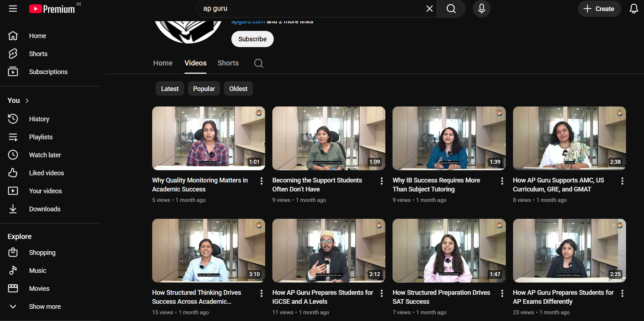Open title 'How Structured Preparation Drives SAT Success'
The height and width of the screenshot is (321, 644).
442,297
